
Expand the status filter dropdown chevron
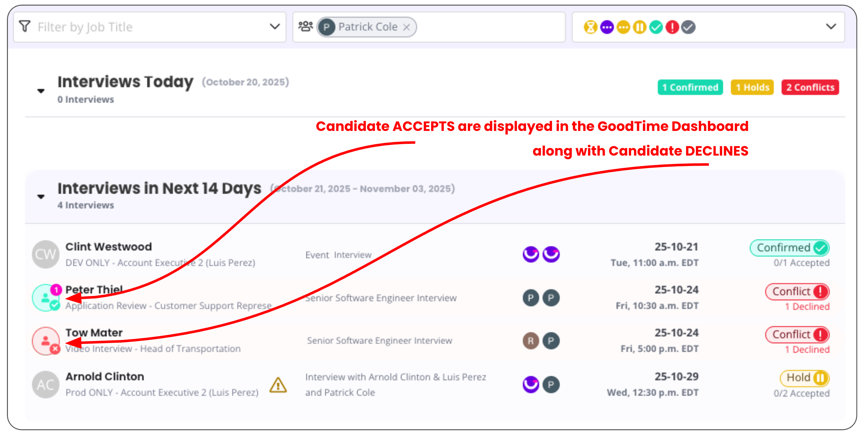tap(831, 27)
